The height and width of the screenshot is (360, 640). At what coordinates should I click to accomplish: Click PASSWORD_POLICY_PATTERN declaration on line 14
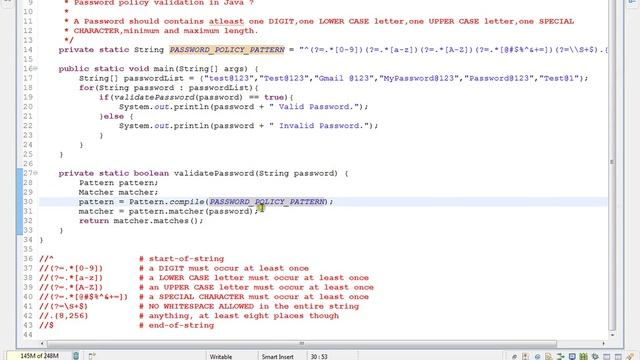tap(227, 50)
